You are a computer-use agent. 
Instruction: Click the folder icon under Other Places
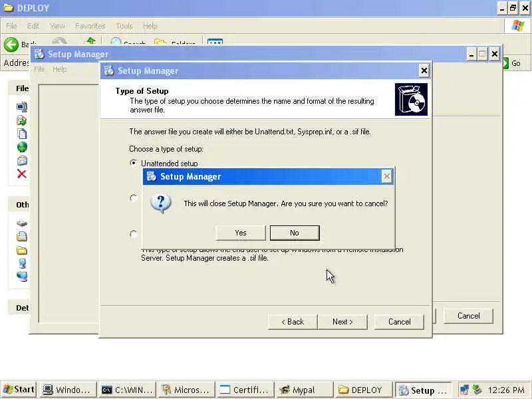(x=22, y=251)
